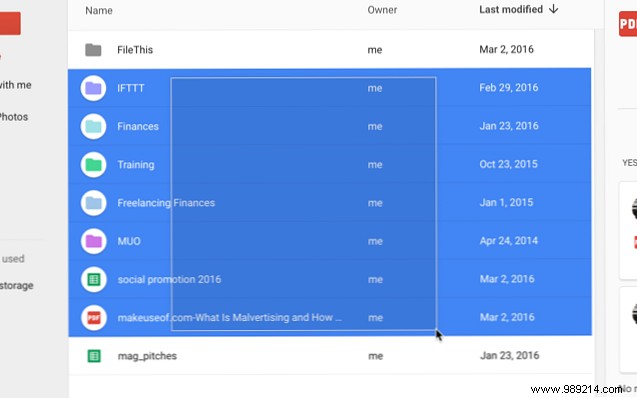Click the makeuseof.com PDF file icon
Viewport: 637px width, 398px height.
[x=93, y=318]
